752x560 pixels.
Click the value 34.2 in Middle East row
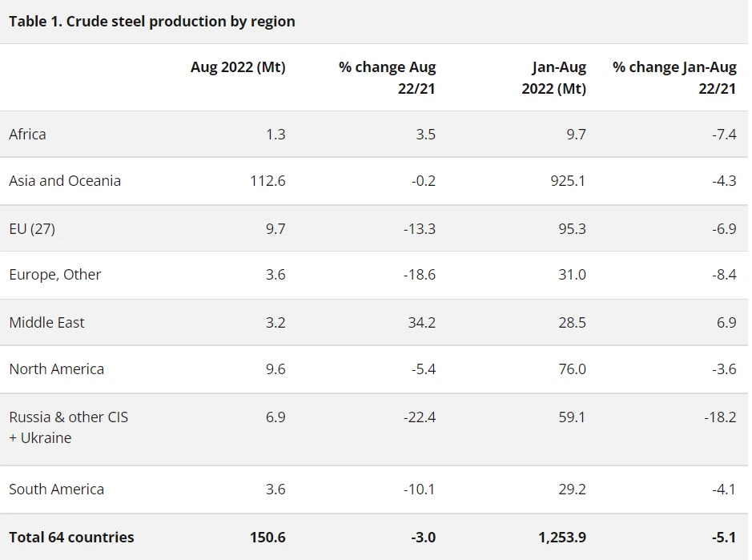point(422,323)
